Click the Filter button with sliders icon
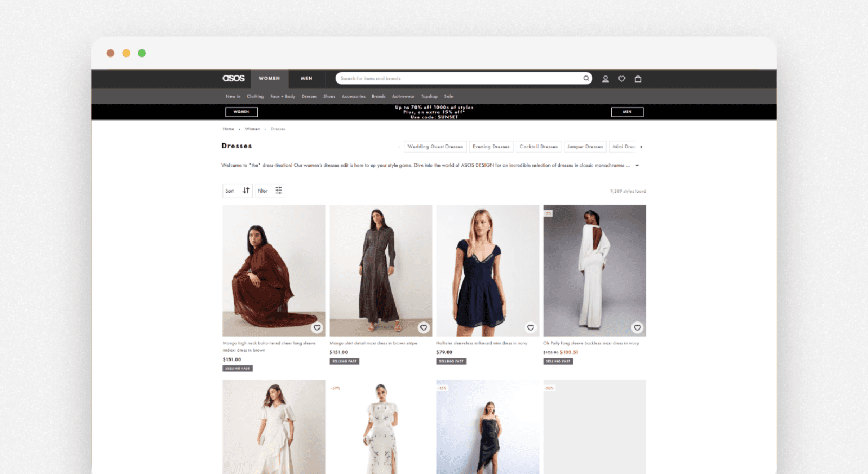 270,191
